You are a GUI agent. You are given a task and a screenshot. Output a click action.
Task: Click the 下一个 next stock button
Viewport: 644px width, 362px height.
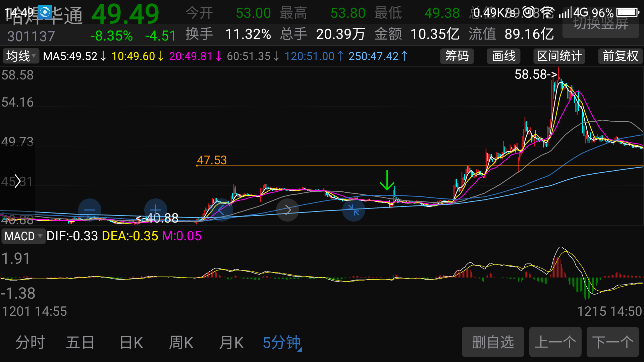[612, 342]
